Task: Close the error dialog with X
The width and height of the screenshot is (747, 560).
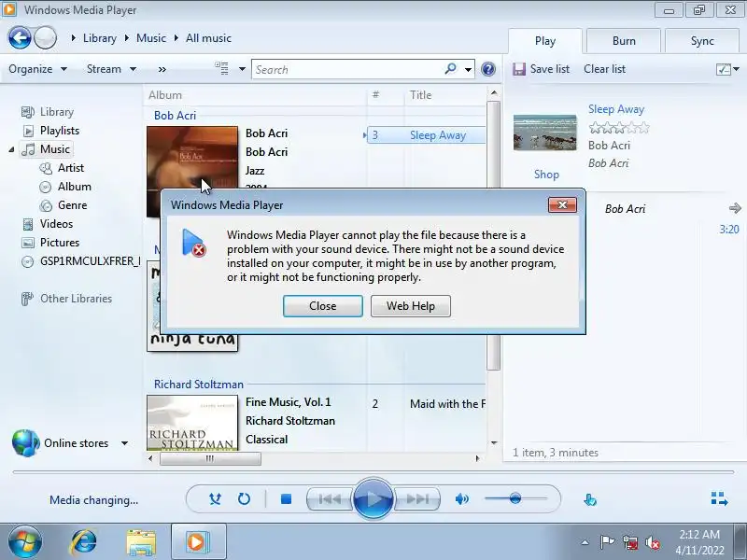Action: [x=562, y=204]
